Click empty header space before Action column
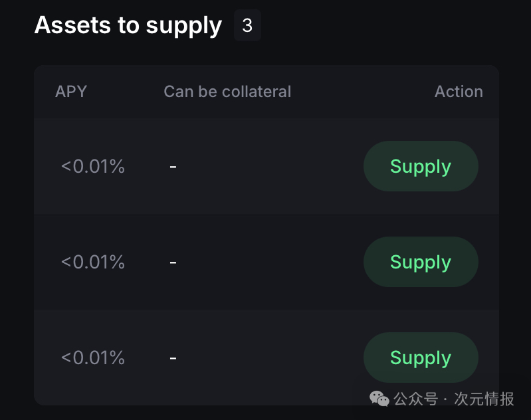The height and width of the screenshot is (420, 531). click(362, 91)
